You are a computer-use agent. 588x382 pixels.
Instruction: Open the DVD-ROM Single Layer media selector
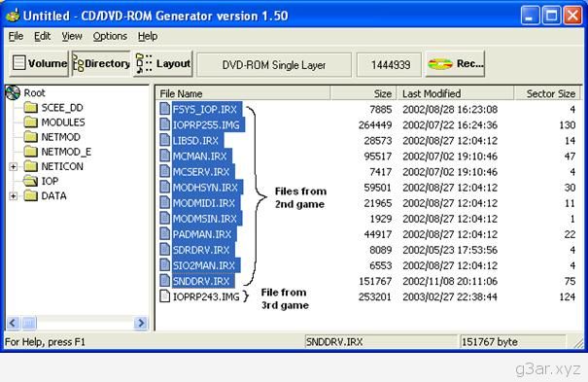(x=274, y=65)
